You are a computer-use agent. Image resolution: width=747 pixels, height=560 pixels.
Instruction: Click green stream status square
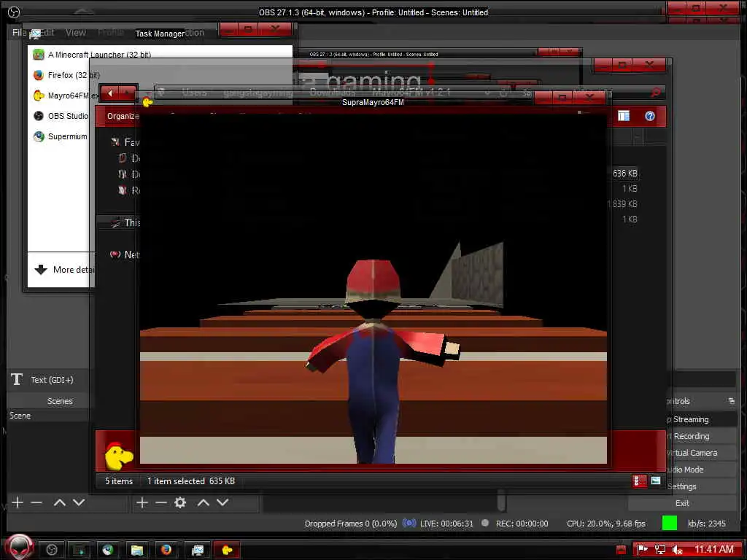point(670,523)
